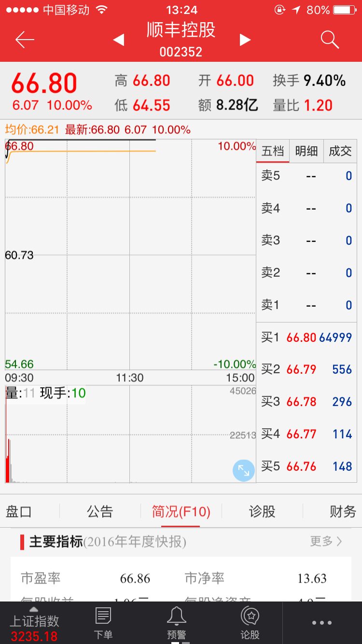The height and width of the screenshot is (644, 362).
Task: Tap 市盈率 66.86 indicator
Action: 86,578
